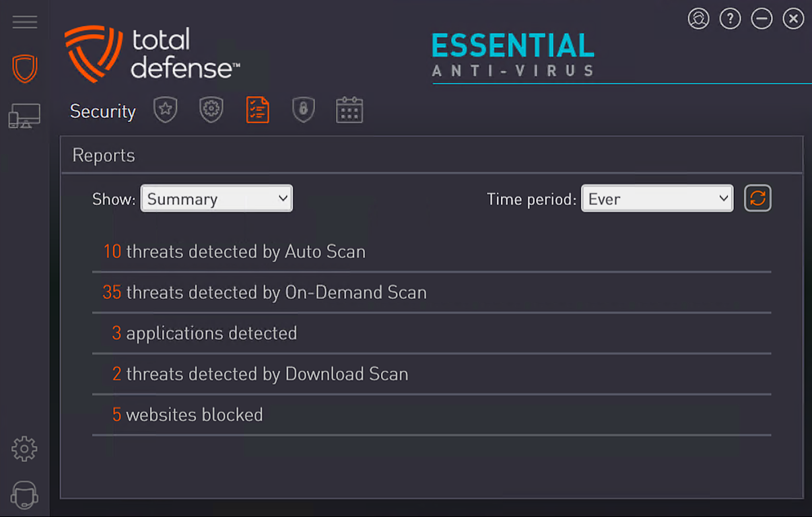Select the Reports checklist icon
The image size is (812, 517).
tap(257, 110)
